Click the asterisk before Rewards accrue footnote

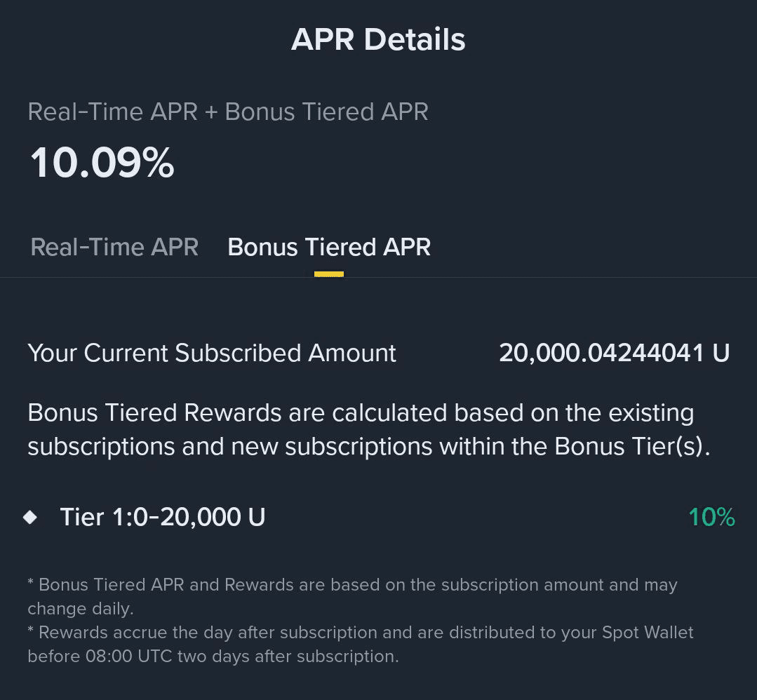tap(31, 632)
